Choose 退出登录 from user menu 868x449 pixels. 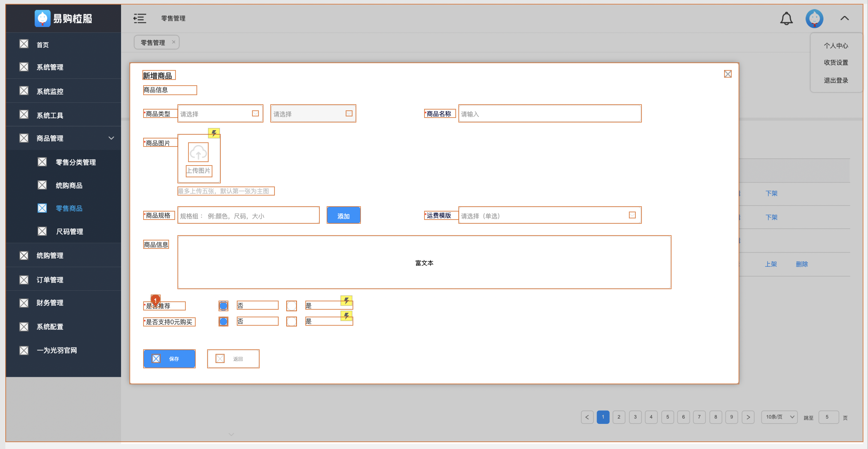[x=836, y=80]
